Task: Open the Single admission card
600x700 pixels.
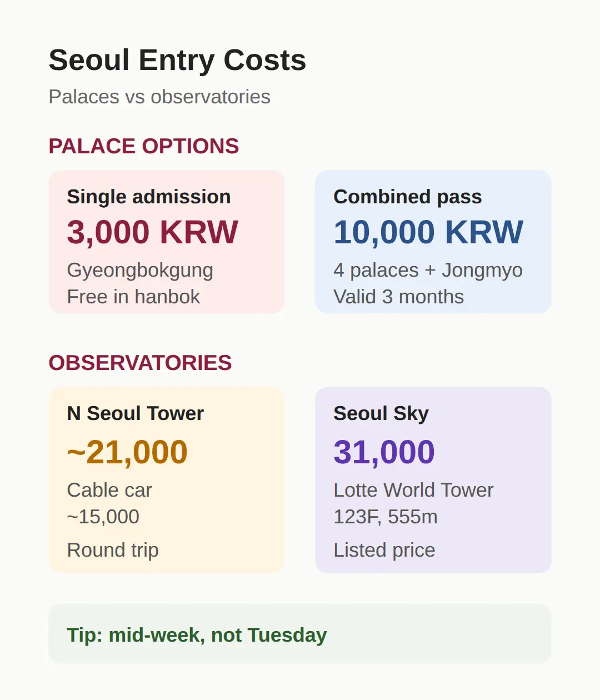Action: (x=167, y=242)
